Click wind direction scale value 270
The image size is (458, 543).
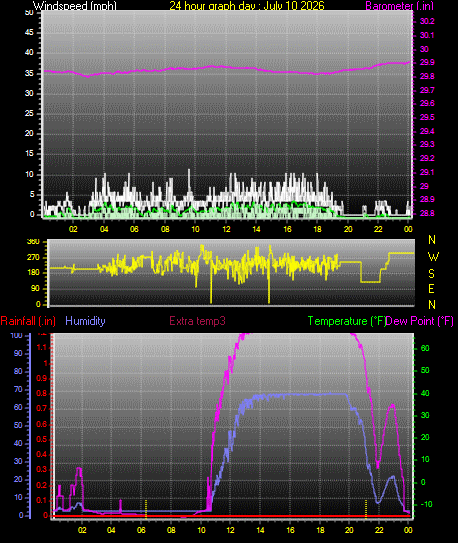33,258
